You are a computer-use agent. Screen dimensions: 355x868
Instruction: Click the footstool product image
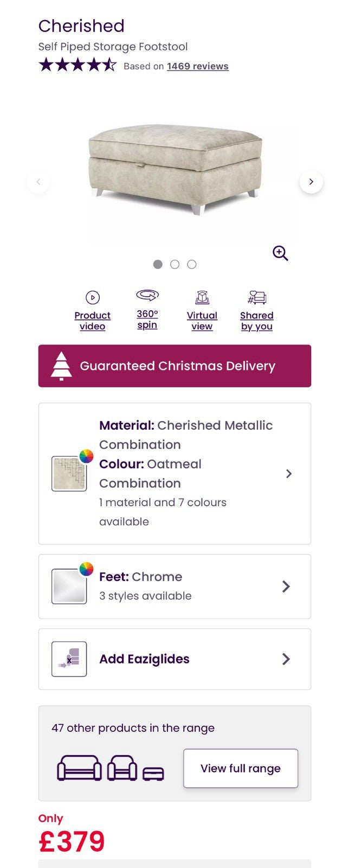click(176, 169)
